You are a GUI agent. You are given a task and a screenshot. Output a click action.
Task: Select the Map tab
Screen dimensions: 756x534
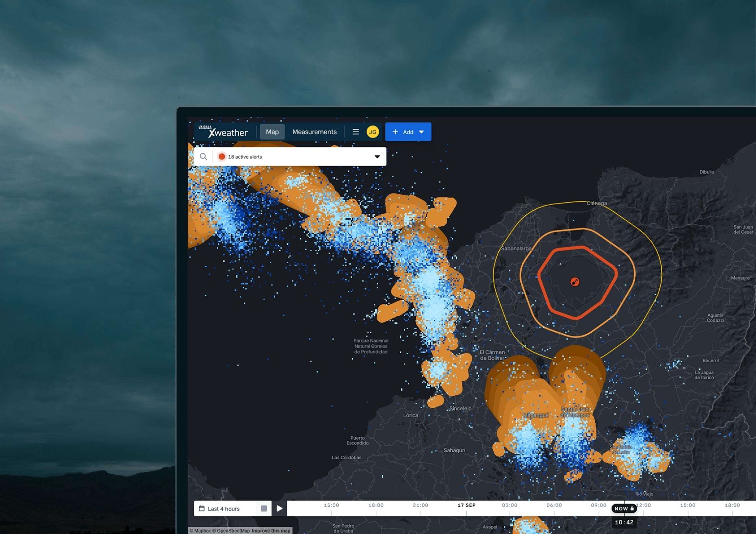pyautogui.click(x=272, y=132)
